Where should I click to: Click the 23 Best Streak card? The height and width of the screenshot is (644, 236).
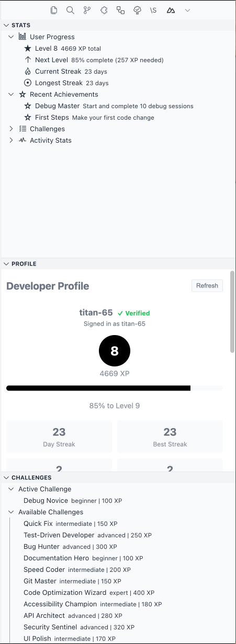pos(170,436)
